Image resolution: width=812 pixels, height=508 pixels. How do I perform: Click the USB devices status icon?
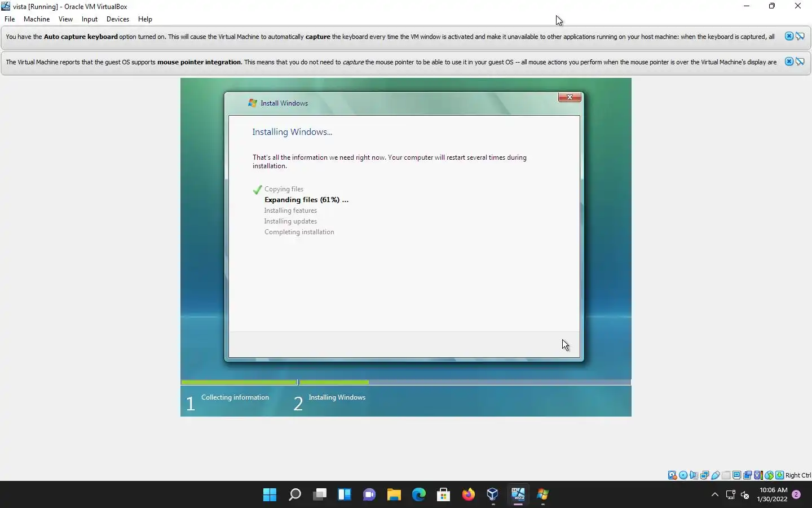click(716, 475)
